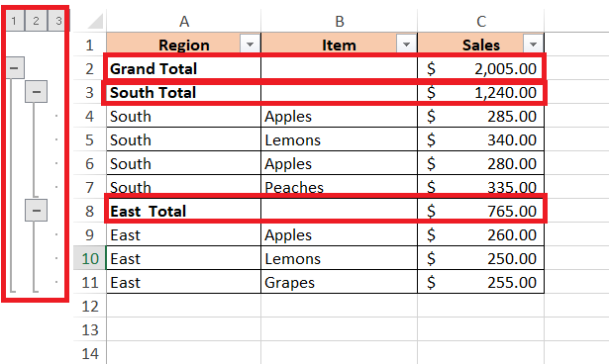Select column C header
This screenshot has width=609, height=364.
(481, 21)
